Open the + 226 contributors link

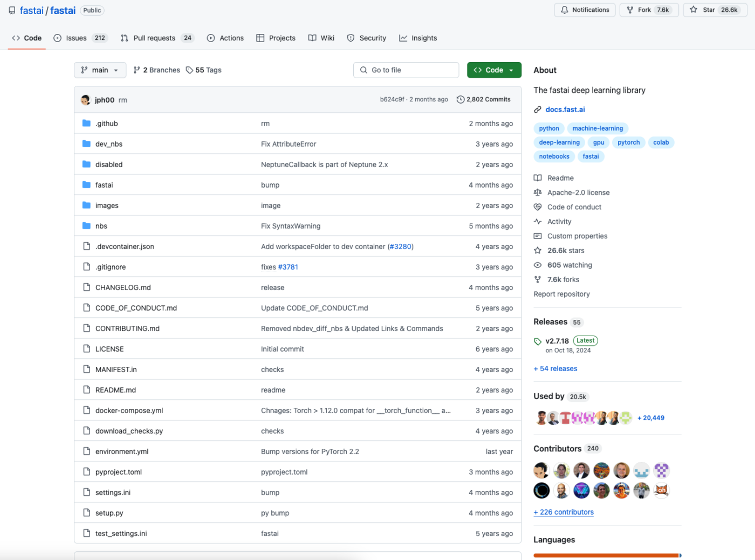click(x=564, y=513)
